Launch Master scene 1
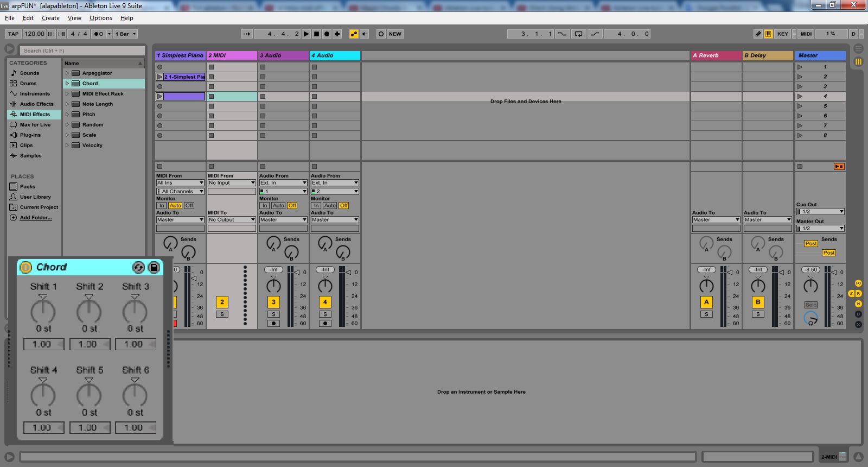 [x=800, y=67]
